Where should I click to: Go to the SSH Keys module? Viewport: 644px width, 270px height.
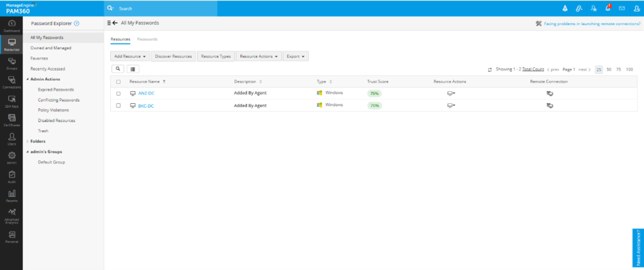point(11,101)
